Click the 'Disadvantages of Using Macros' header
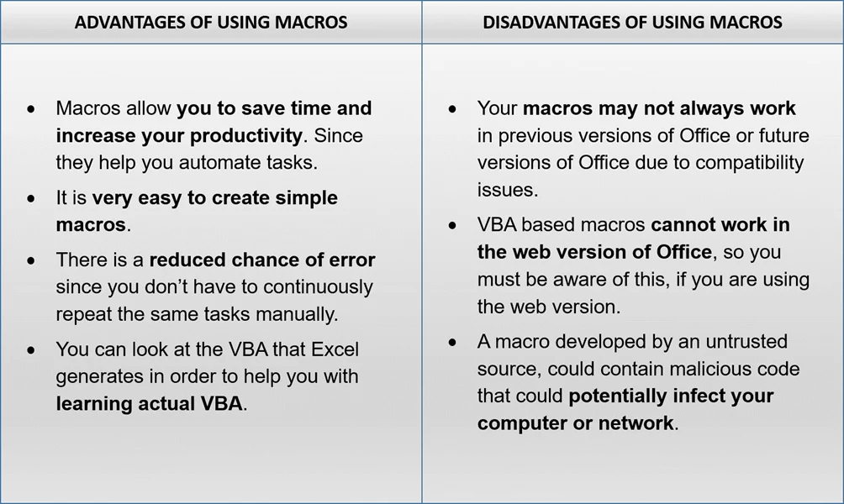 click(632, 22)
